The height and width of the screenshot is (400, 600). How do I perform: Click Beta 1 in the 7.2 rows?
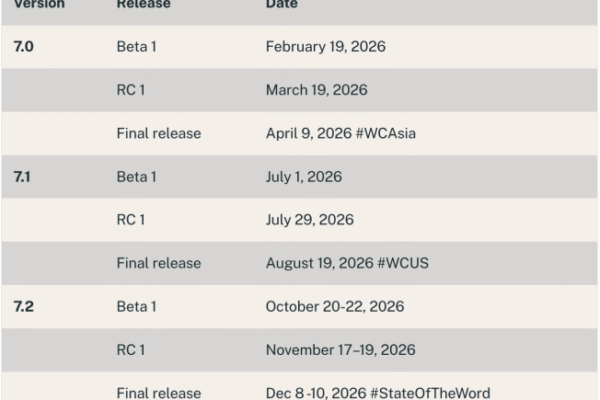click(137, 307)
